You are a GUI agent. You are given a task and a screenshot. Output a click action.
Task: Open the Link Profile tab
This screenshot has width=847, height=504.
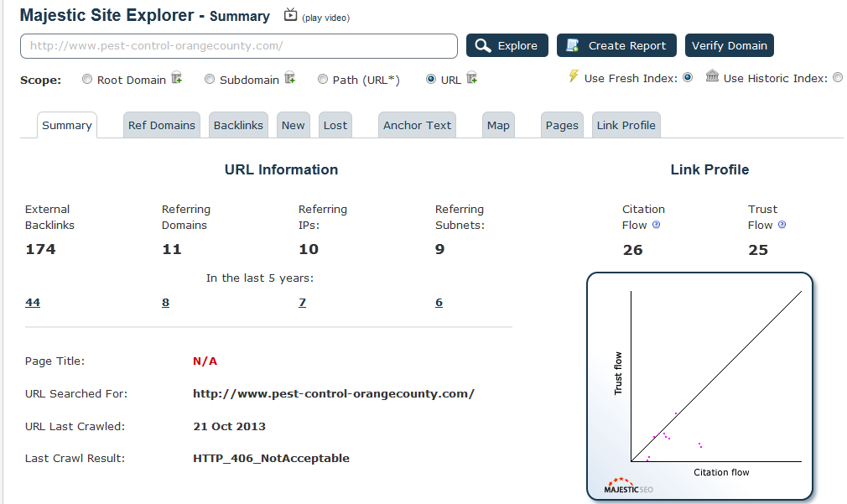tap(626, 125)
